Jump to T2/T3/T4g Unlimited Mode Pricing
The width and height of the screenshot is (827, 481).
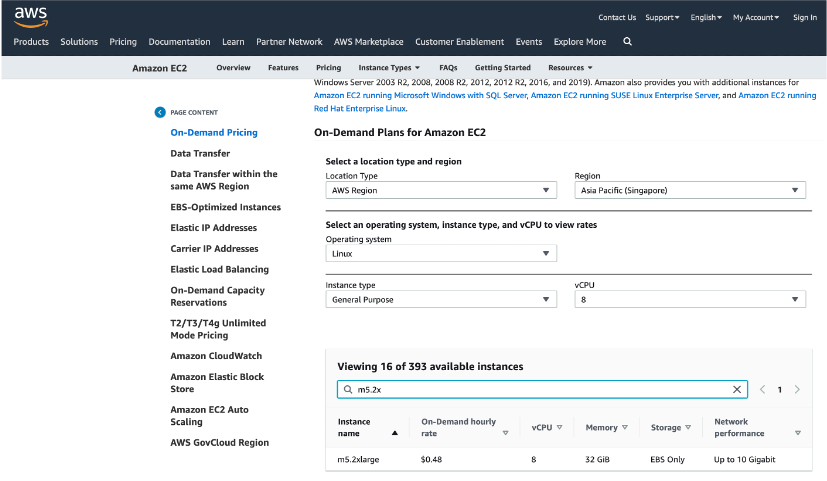[x=218, y=329]
